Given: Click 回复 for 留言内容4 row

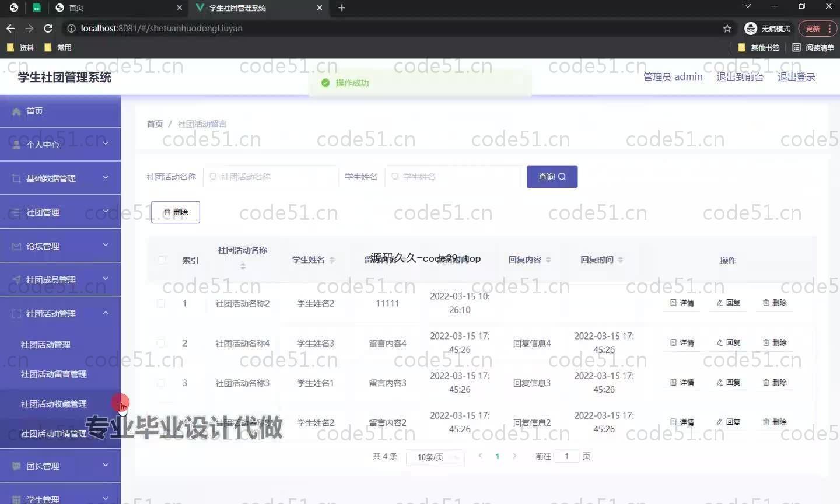Looking at the screenshot, I should [728, 342].
